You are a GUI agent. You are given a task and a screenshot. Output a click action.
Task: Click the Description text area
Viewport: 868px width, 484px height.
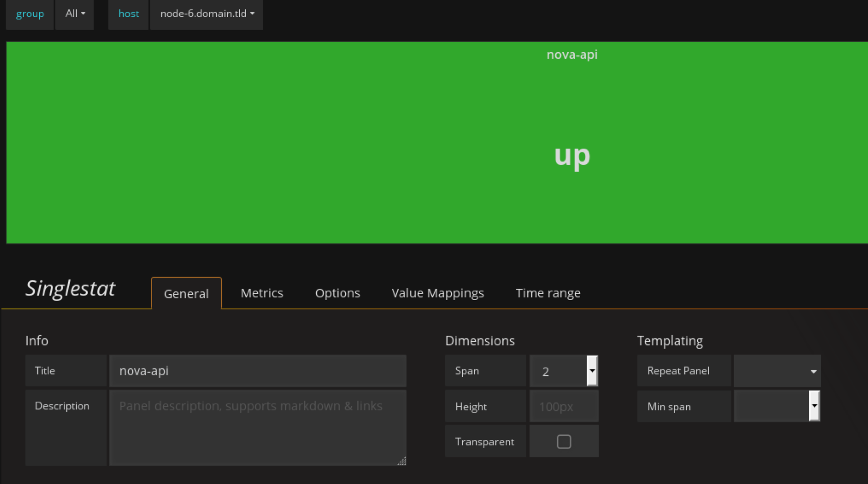coord(257,427)
